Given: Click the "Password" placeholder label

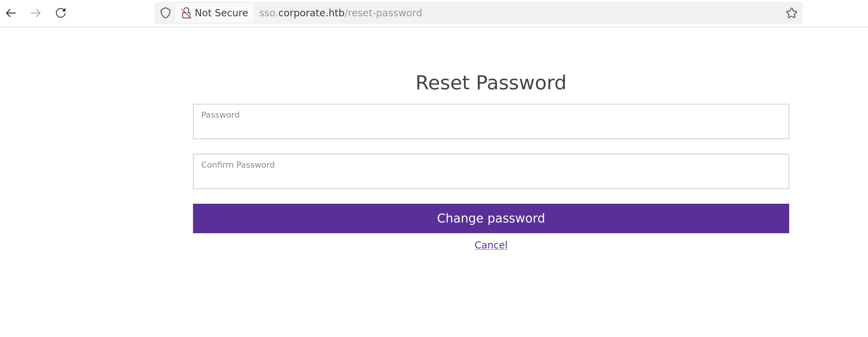Looking at the screenshot, I should (220, 115).
